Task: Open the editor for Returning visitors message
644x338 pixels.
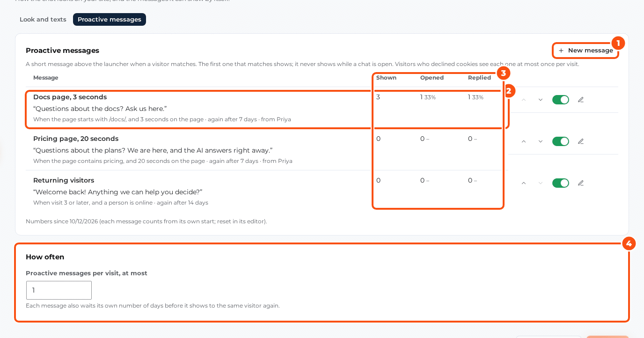Action: 581,183
